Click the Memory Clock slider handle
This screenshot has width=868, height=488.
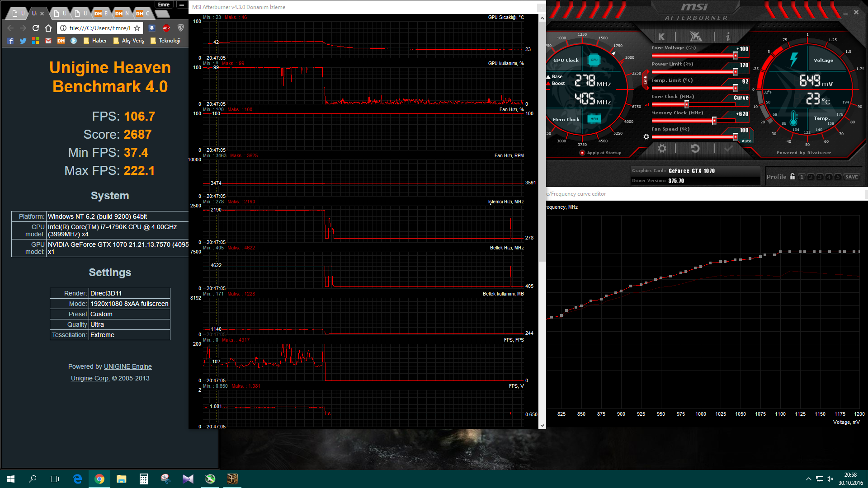(714, 121)
